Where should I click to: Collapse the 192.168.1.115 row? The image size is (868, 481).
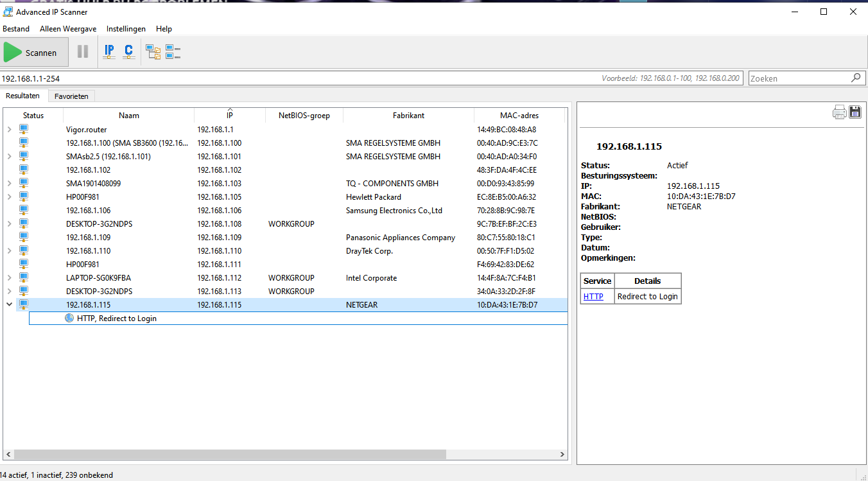9,304
